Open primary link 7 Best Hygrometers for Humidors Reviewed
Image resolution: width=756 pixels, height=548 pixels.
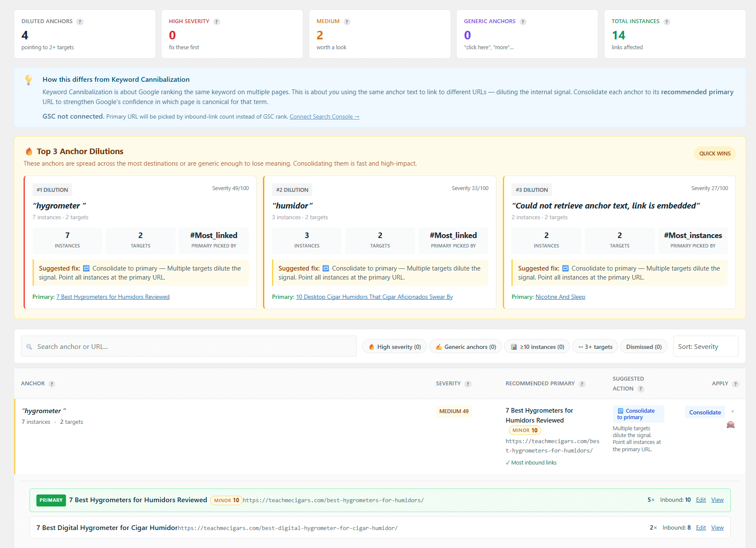[113, 297]
